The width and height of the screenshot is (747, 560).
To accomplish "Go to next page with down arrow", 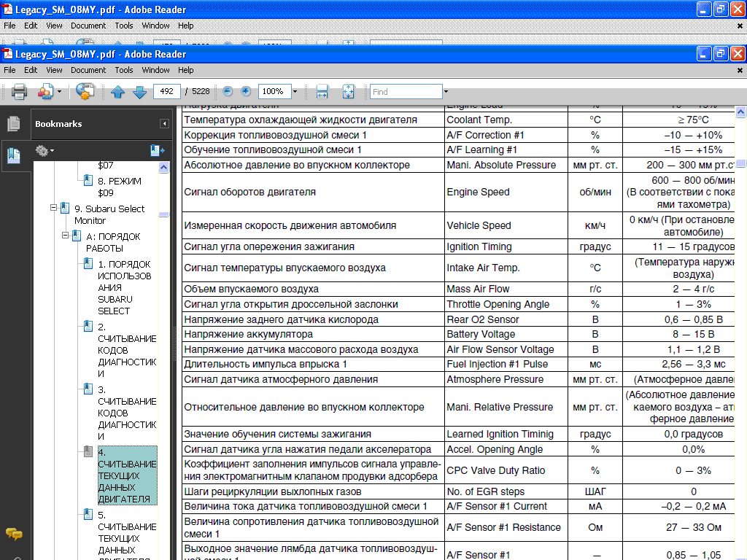I will click(139, 92).
